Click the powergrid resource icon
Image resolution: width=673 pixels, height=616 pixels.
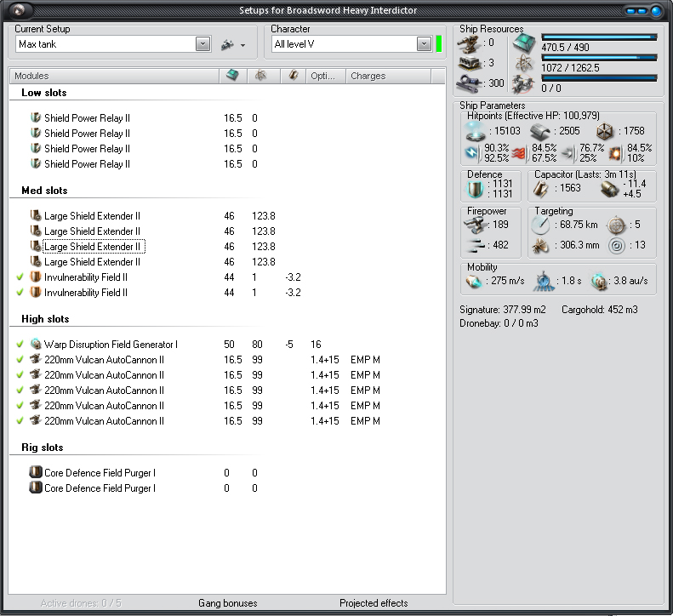point(524,64)
